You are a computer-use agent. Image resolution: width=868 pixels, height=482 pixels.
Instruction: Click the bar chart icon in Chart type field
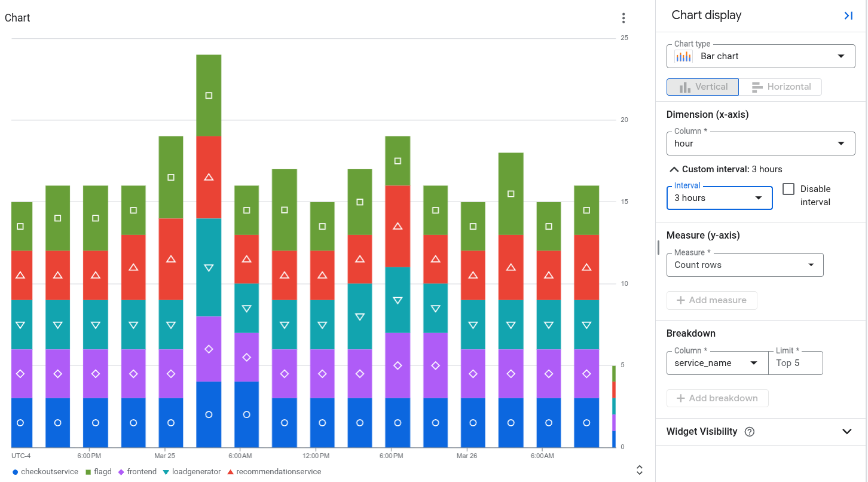(x=683, y=56)
